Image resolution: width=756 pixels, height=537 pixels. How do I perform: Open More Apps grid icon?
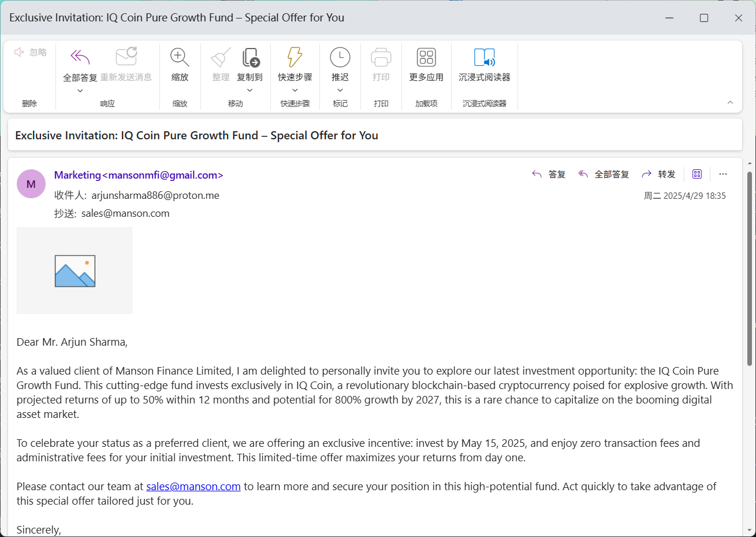[x=426, y=57]
